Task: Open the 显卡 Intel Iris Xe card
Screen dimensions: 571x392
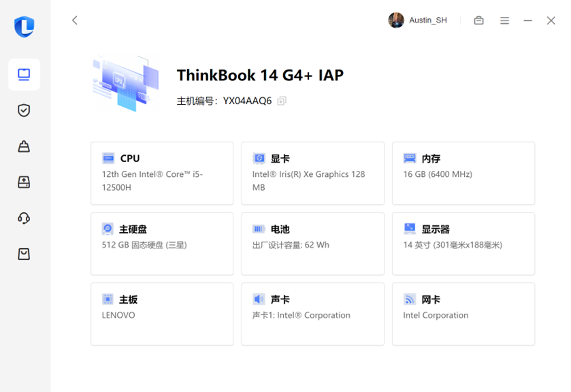Action: (313, 174)
